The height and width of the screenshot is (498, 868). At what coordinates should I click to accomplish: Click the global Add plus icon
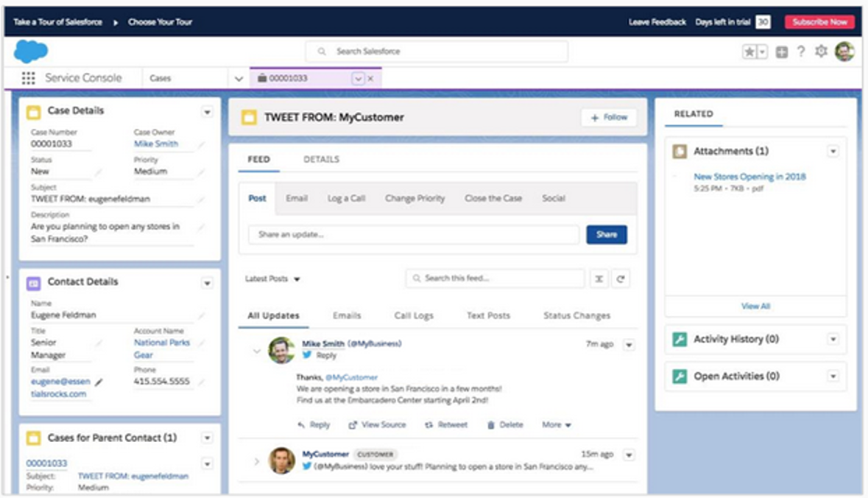pyautogui.click(x=782, y=52)
